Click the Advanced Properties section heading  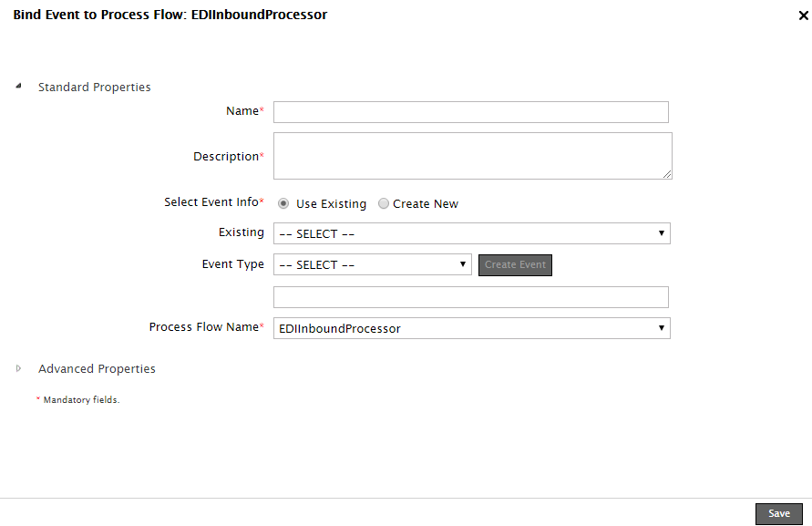coord(97,369)
